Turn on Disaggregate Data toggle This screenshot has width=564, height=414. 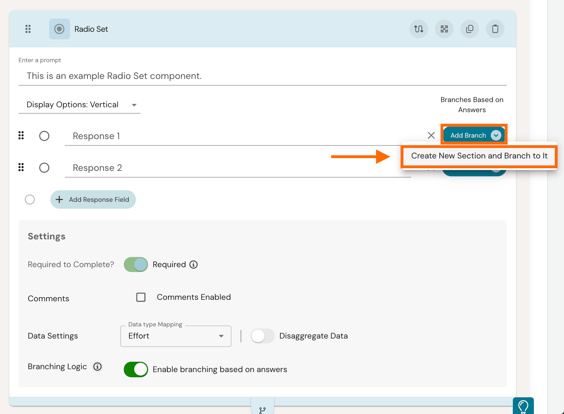click(x=262, y=336)
